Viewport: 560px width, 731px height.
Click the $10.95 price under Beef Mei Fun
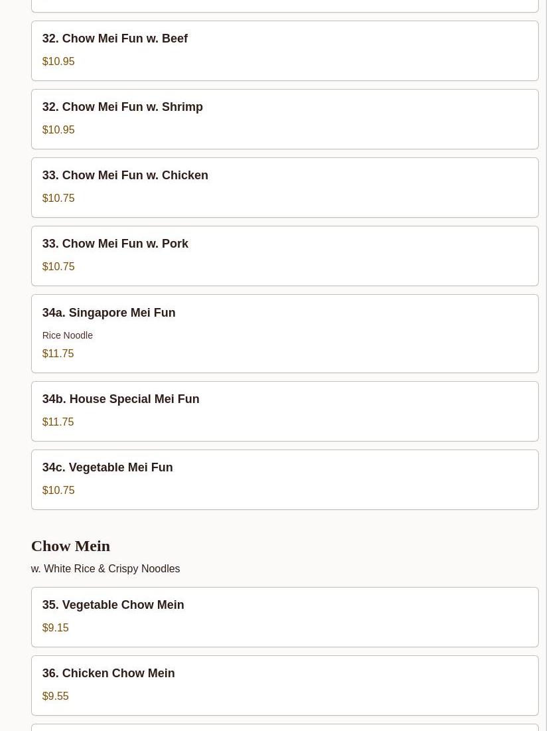point(58,62)
